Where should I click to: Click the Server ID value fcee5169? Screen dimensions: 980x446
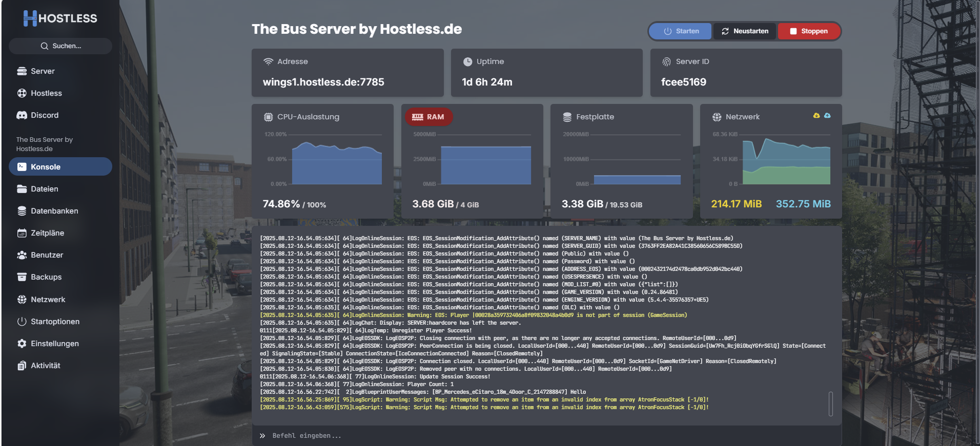click(x=684, y=82)
